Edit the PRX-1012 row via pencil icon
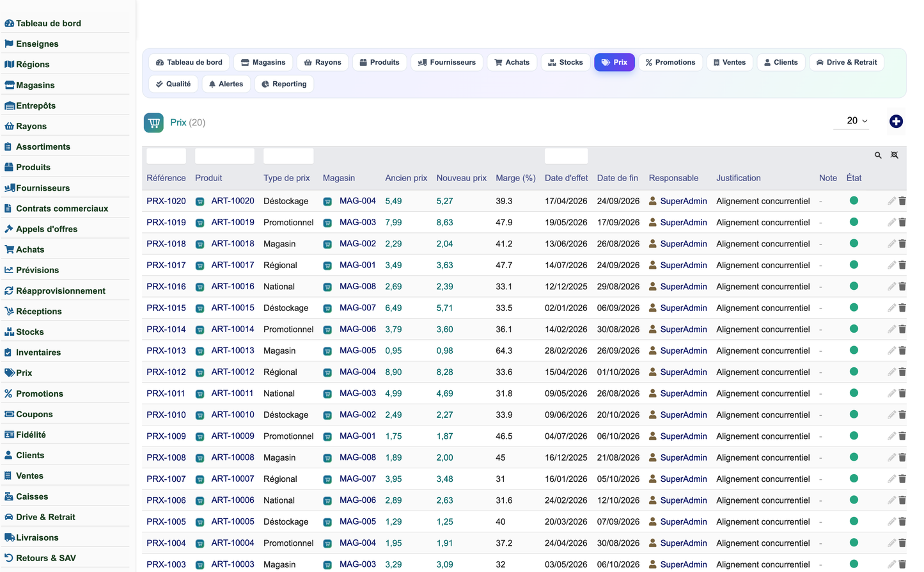Screen dimensions: 924x572 point(891,372)
